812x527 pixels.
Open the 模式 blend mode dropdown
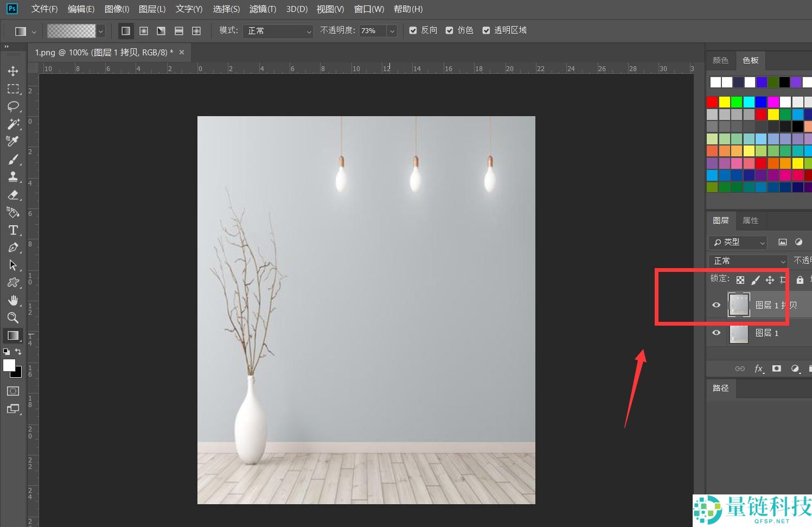278,31
